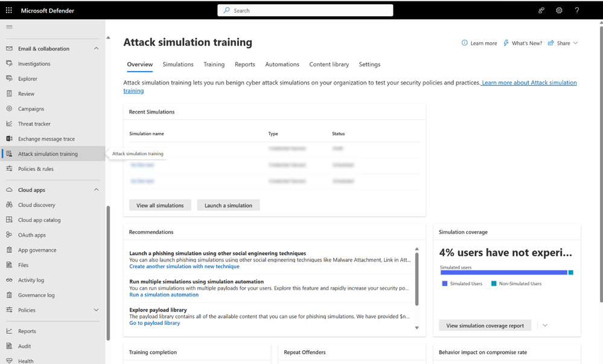Click View all simulations button
Screen dimensions: 603x364
pyautogui.click(x=160, y=205)
